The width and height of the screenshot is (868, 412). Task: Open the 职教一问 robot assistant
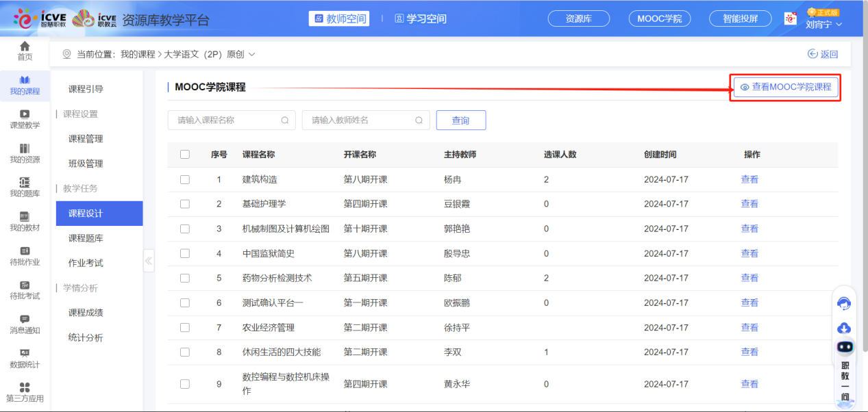click(x=845, y=347)
